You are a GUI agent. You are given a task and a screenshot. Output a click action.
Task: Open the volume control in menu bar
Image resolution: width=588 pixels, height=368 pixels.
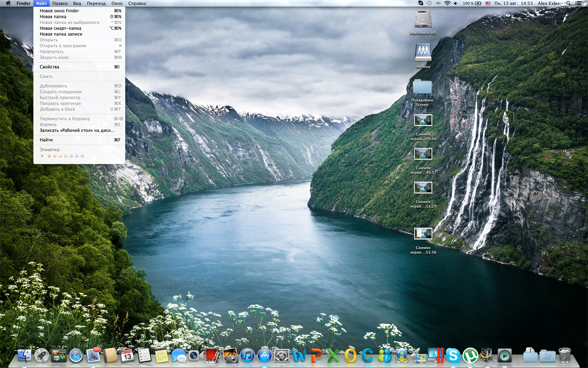click(x=456, y=3)
